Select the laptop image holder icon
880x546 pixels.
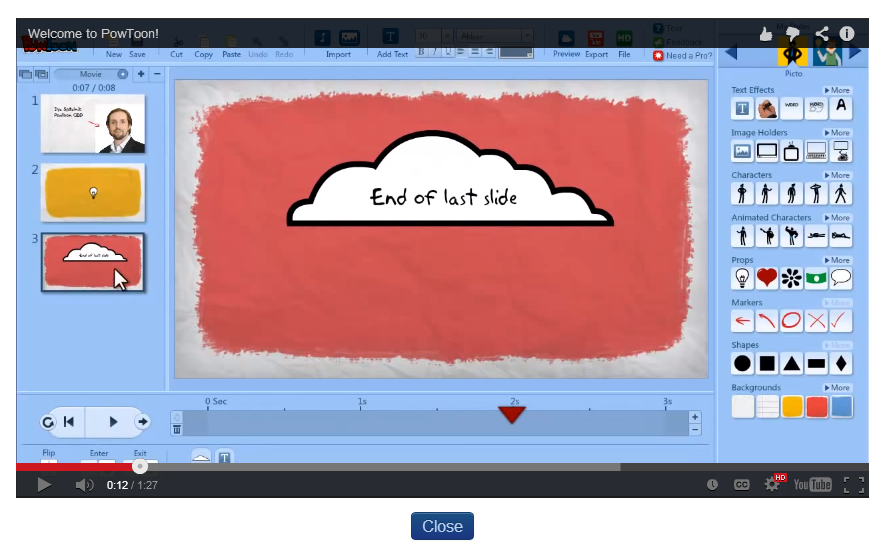click(816, 151)
